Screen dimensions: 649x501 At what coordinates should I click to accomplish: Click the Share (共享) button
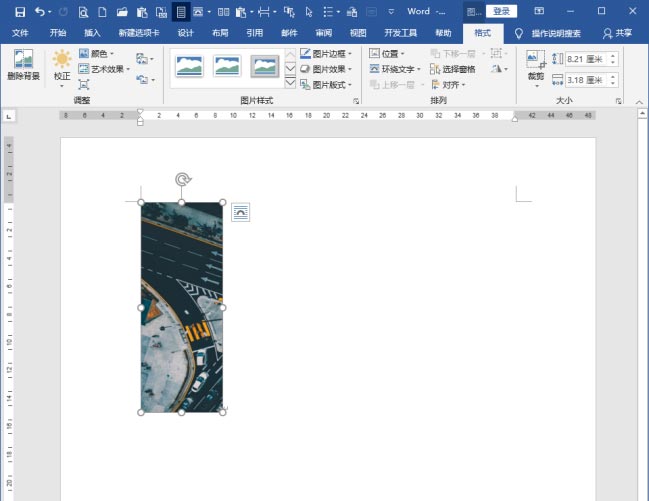(618, 33)
